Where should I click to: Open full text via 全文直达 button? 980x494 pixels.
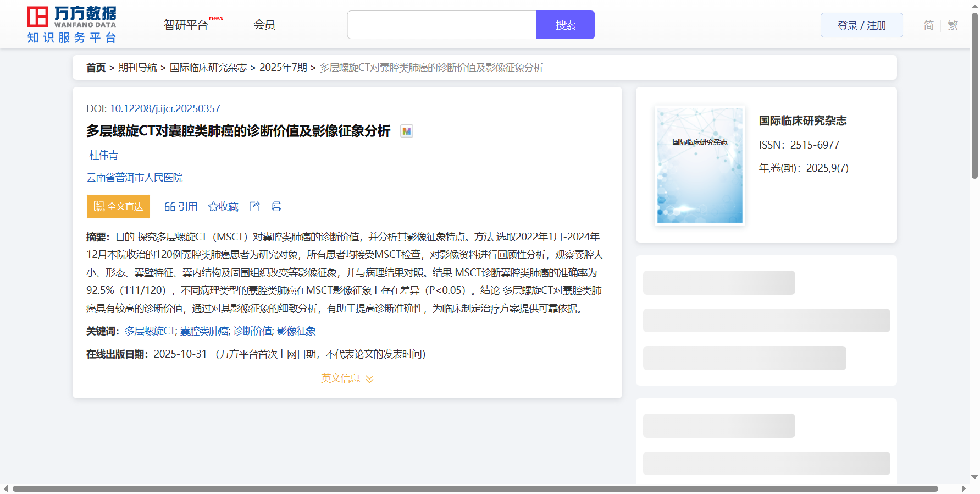tap(118, 206)
